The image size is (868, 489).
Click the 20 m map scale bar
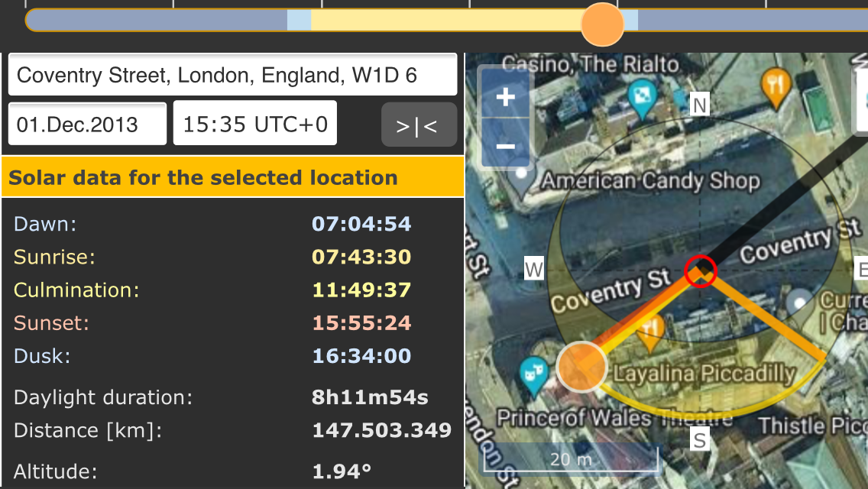click(572, 458)
